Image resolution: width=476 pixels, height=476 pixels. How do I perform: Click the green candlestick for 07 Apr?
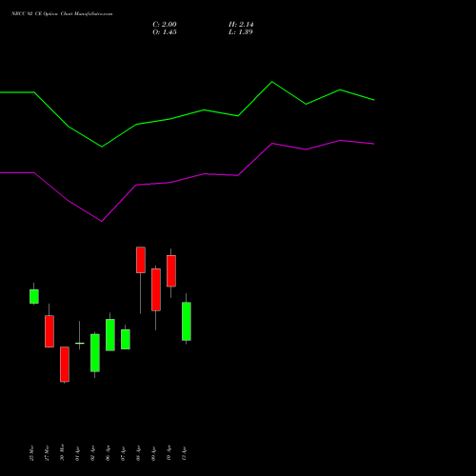[x=126, y=339]
